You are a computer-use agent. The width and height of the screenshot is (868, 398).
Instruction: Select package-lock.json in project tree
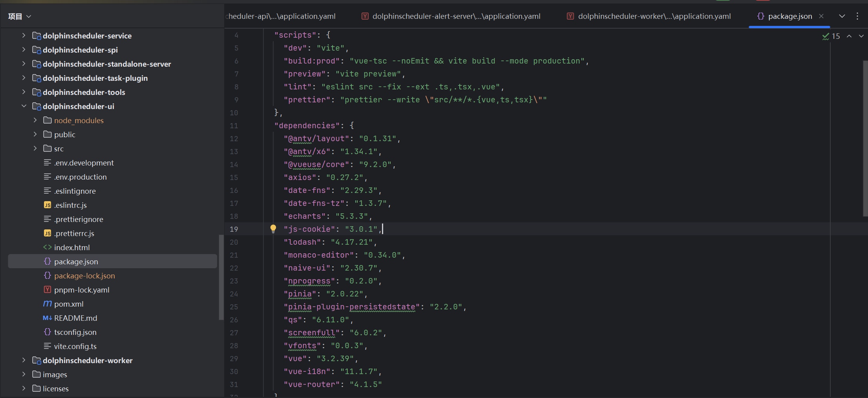pos(84,276)
